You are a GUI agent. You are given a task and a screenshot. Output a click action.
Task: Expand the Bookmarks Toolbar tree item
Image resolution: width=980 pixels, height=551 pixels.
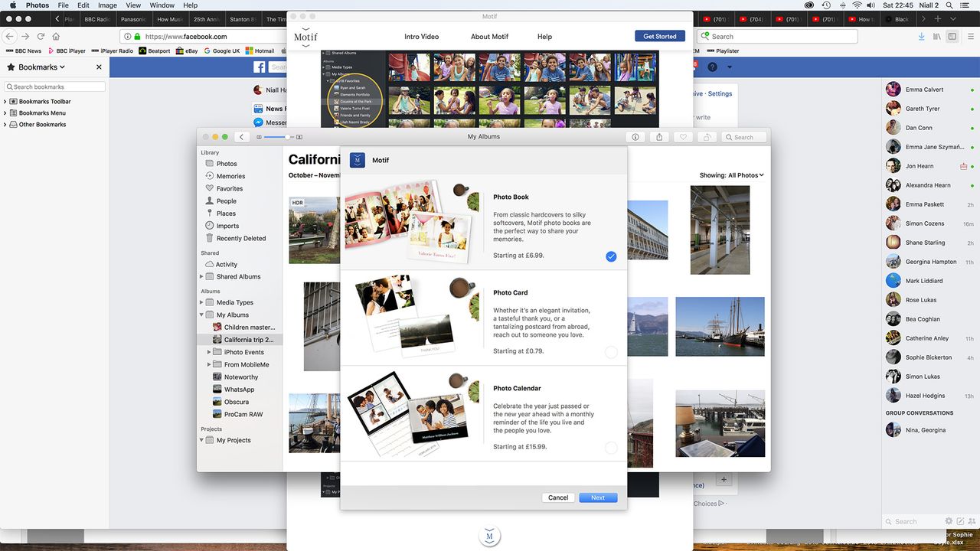(x=5, y=102)
